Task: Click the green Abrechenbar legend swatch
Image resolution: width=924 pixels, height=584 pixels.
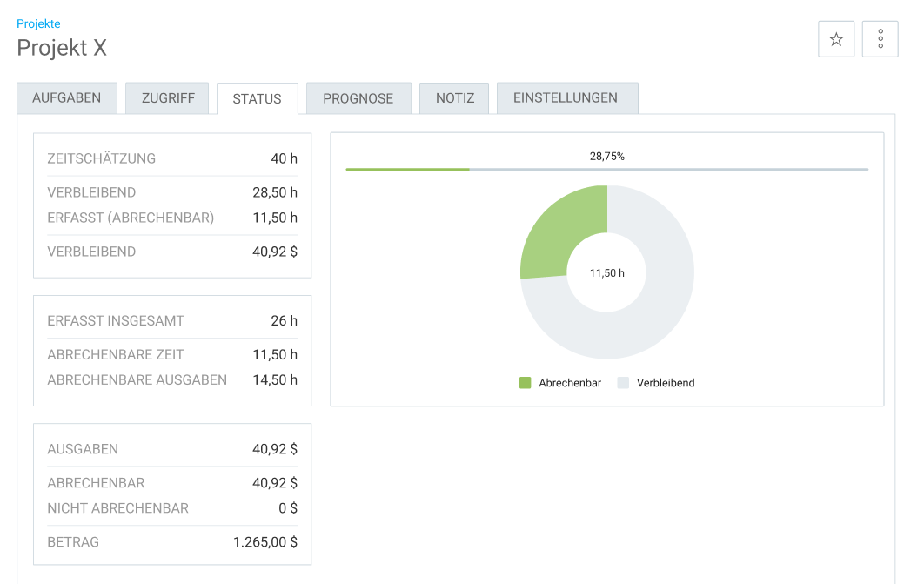Action: [x=525, y=383]
